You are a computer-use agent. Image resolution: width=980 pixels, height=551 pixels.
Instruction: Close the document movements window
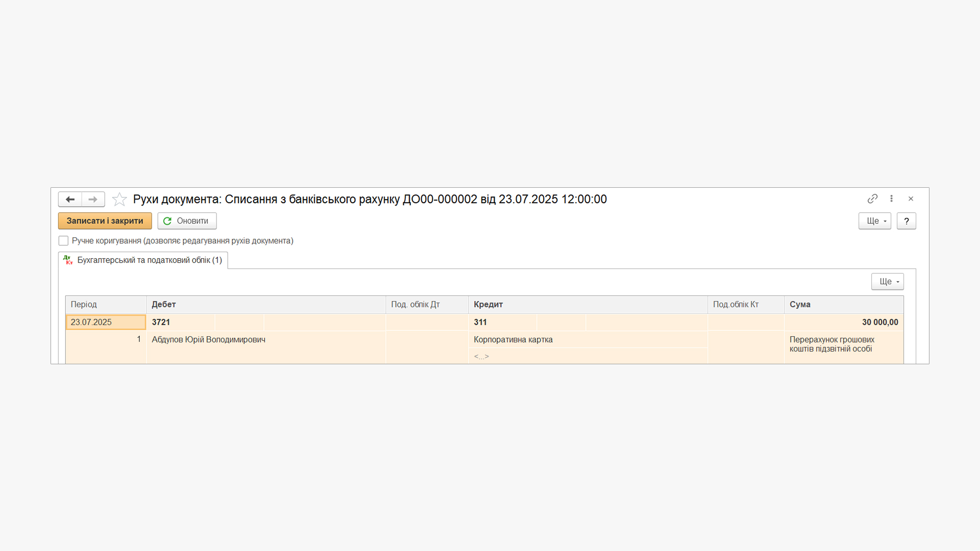(x=911, y=198)
